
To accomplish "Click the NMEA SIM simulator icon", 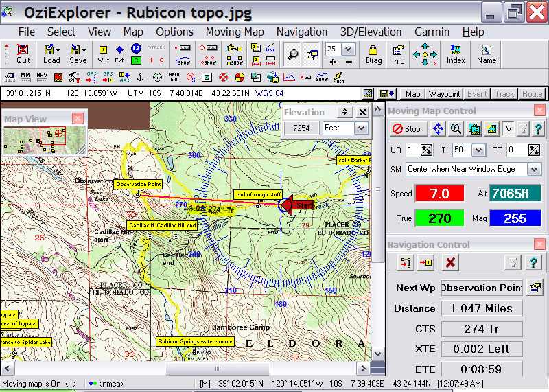I will [174, 77].
